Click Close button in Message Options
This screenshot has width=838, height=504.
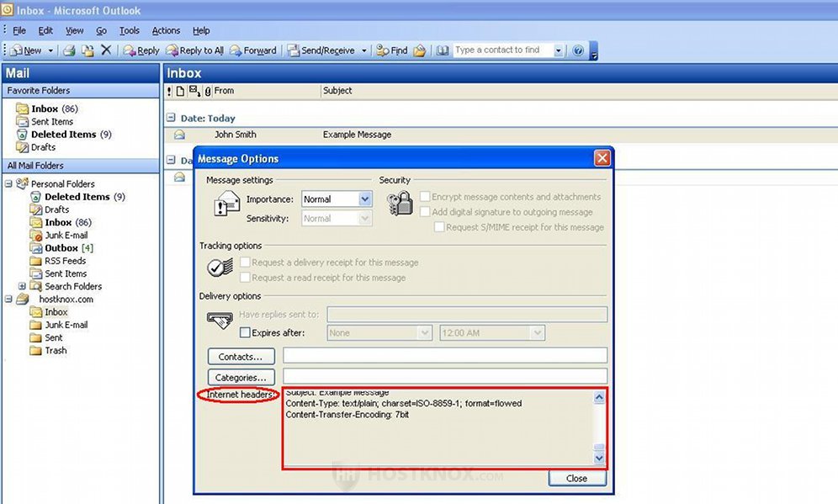click(x=577, y=479)
